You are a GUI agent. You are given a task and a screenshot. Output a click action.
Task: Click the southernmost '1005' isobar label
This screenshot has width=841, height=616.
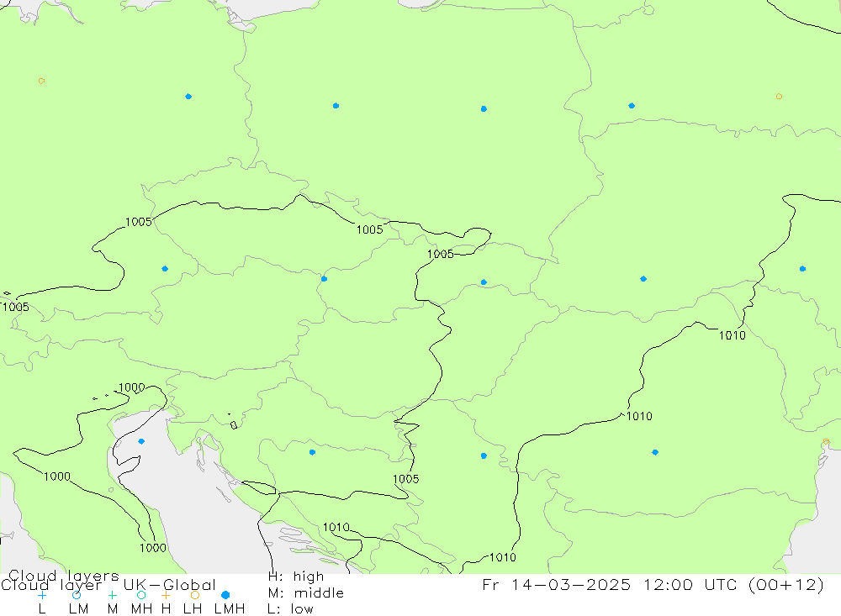click(405, 479)
